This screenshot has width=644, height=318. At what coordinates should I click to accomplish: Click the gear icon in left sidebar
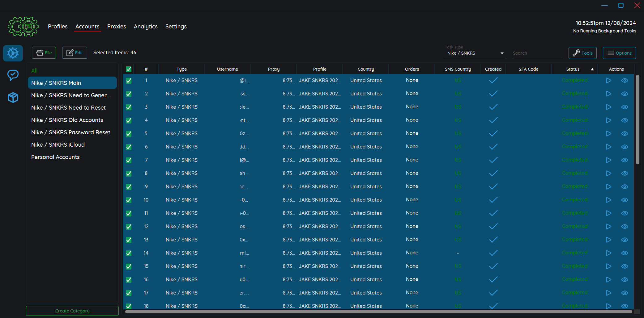click(13, 53)
